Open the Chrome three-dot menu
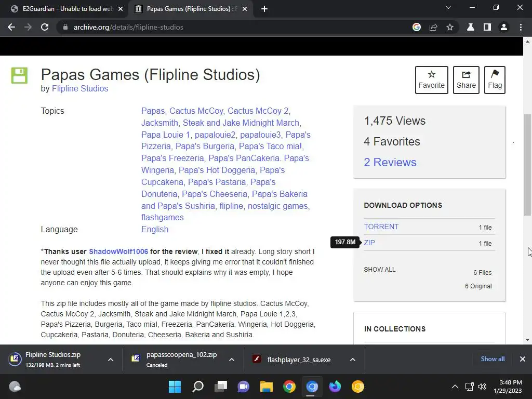This screenshot has width=532, height=399. [521, 27]
